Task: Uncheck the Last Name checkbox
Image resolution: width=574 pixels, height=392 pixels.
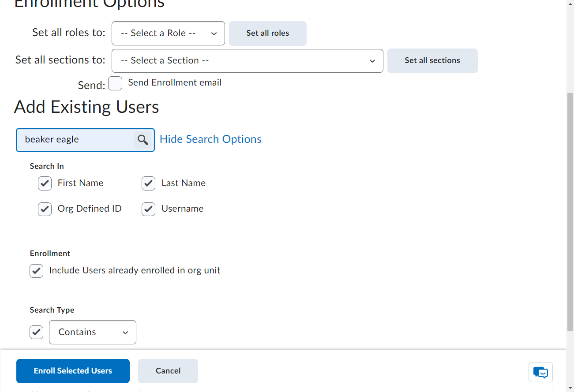Action: click(149, 183)
